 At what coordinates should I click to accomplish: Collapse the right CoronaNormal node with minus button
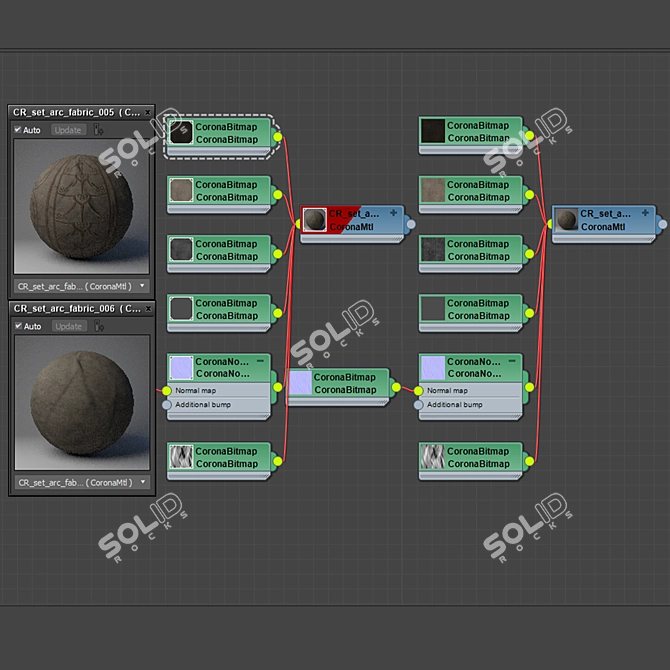512,360
